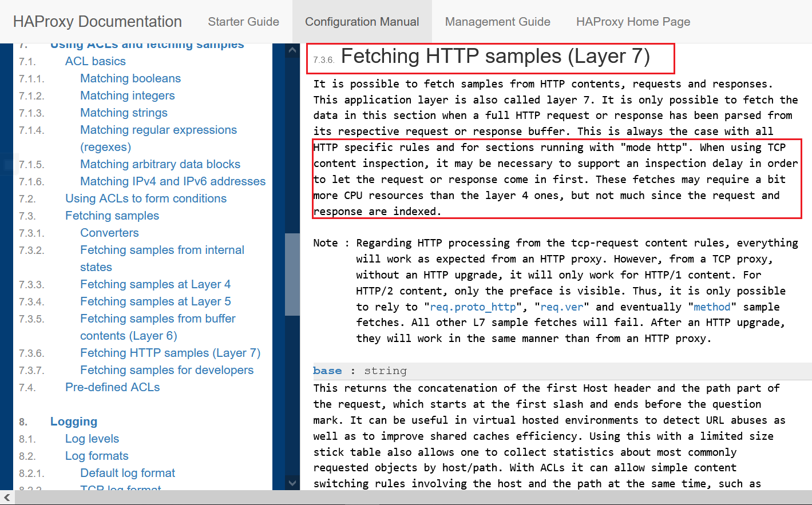Image resolution: width=812 pixels, height=505 pixels.
Task: Switch to the Starter Guide tab
Action: pyautogui.click(x=243, y=22)
